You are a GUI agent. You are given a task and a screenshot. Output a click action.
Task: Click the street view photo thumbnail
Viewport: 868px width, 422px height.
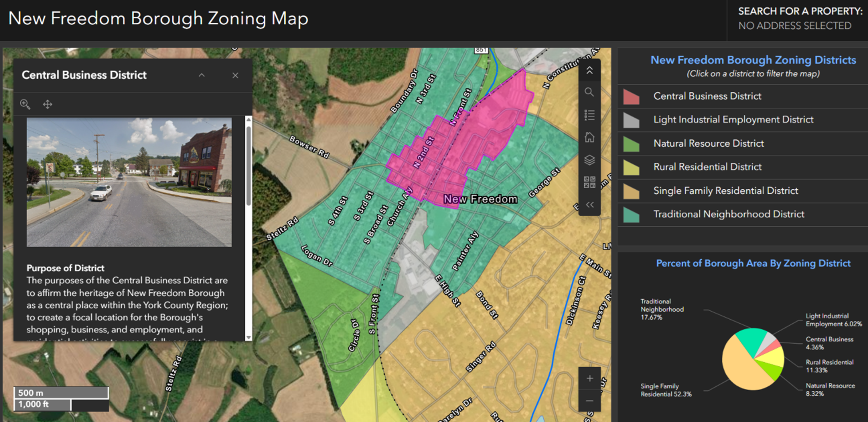[129, 182]
